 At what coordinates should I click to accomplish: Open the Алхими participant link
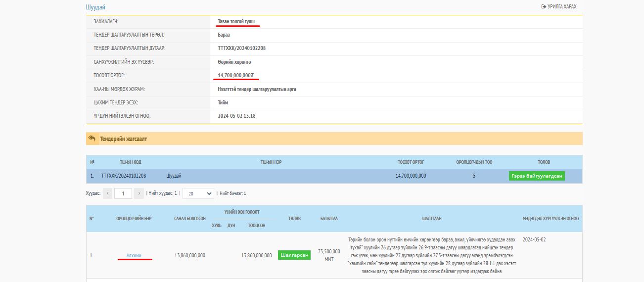134,255
